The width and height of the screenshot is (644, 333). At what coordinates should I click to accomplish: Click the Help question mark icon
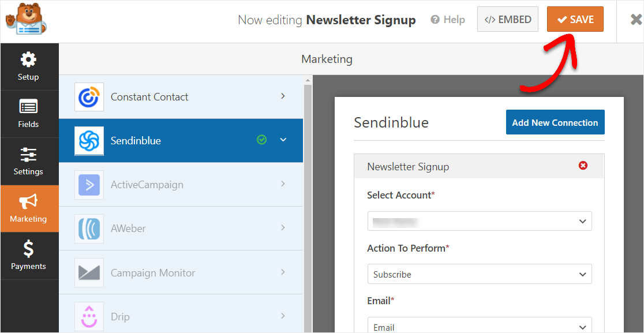435,20
